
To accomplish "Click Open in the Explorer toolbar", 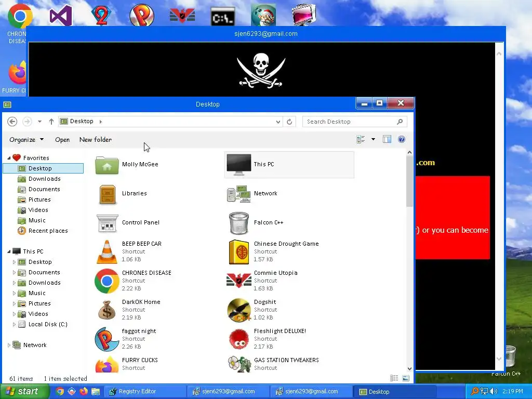I will click(x=62, y=139).
